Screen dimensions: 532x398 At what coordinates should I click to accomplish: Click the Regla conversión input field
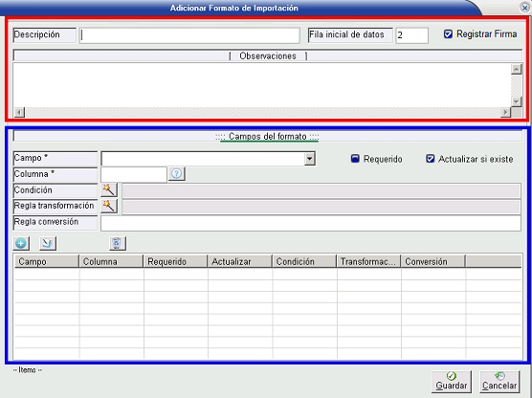[x=311, y=223]
